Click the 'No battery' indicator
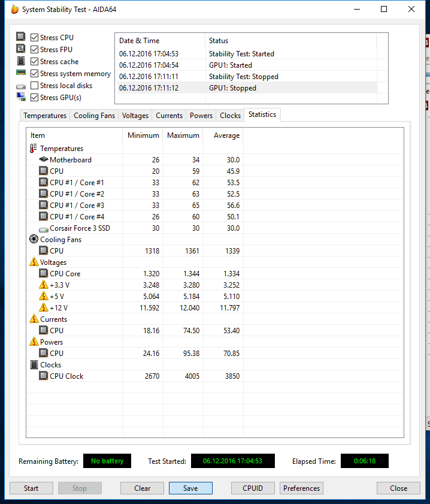The height and width of the screenshot is (504, 430). 107,461
